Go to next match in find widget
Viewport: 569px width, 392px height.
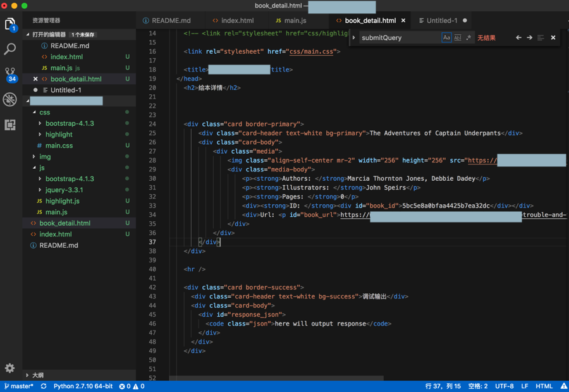tap(530, 38)
